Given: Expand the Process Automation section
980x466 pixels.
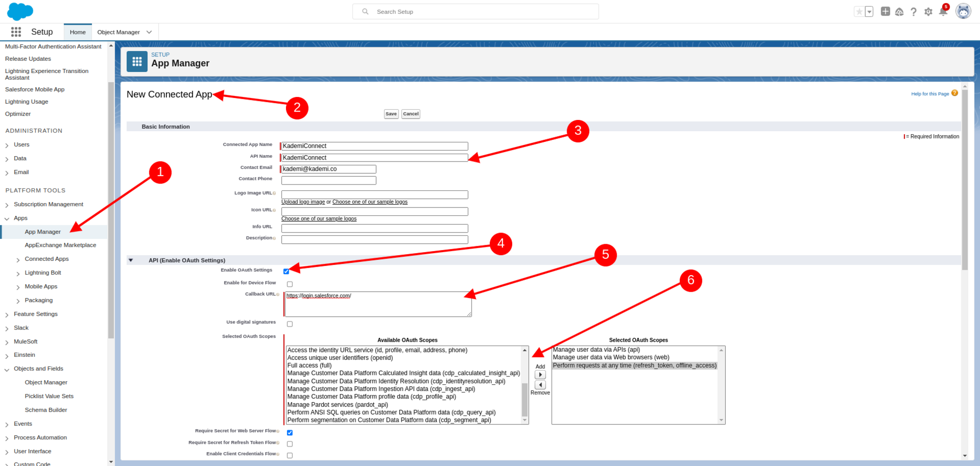Looking at the screenshot, I should coord(7,439).
